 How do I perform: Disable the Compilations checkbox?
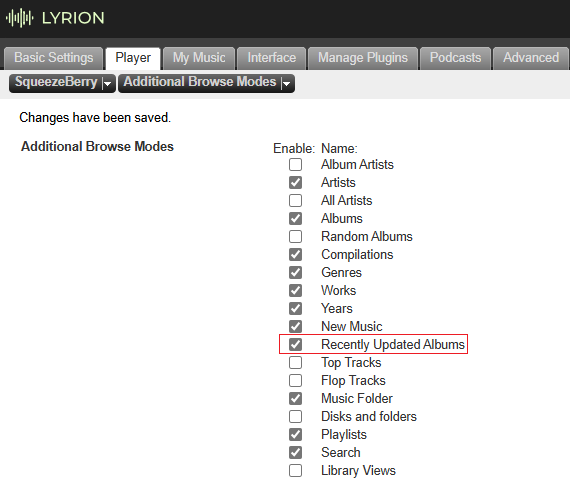coord(296,255)
